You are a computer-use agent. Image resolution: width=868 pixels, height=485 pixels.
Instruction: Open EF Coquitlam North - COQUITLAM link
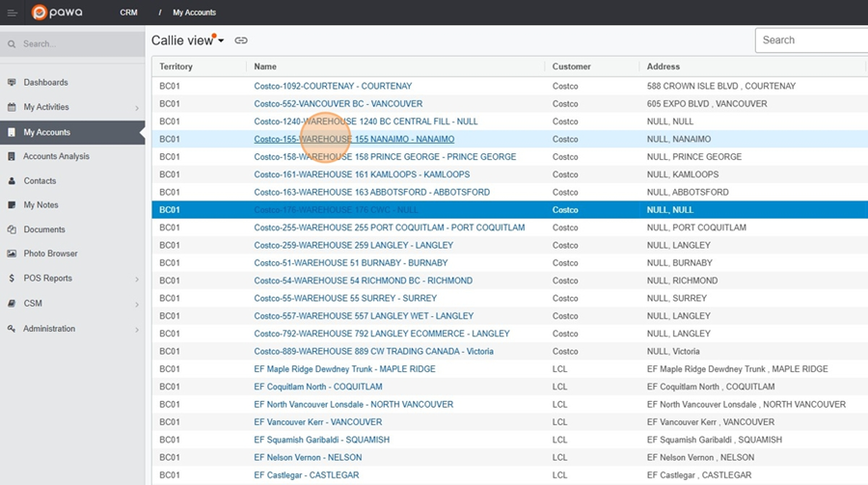(318, 387)
